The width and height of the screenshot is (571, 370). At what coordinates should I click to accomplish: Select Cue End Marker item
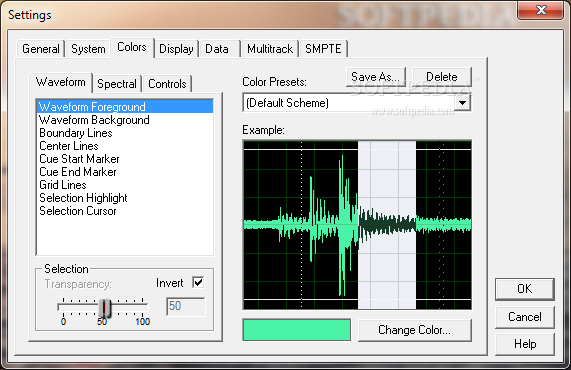[125, 172]
